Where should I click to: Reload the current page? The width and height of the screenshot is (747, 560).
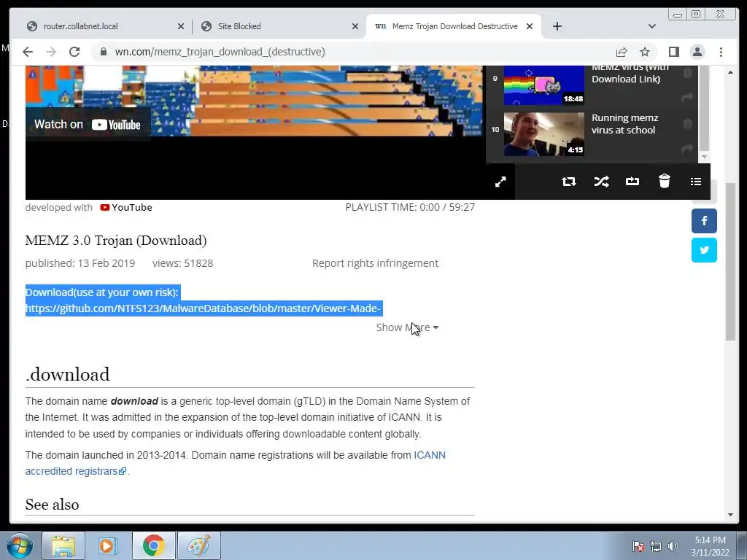pos(74,52)
